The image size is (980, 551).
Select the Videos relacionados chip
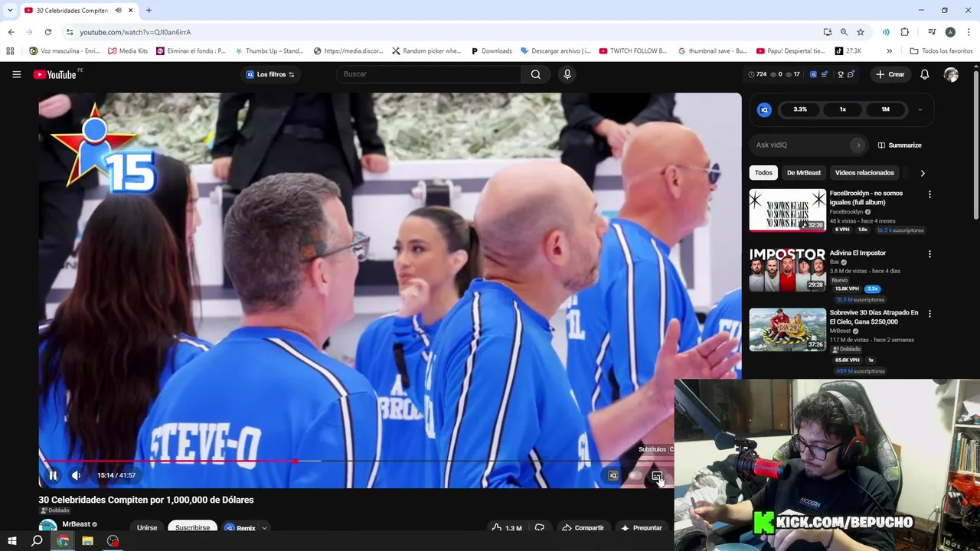tap(864, 173)
